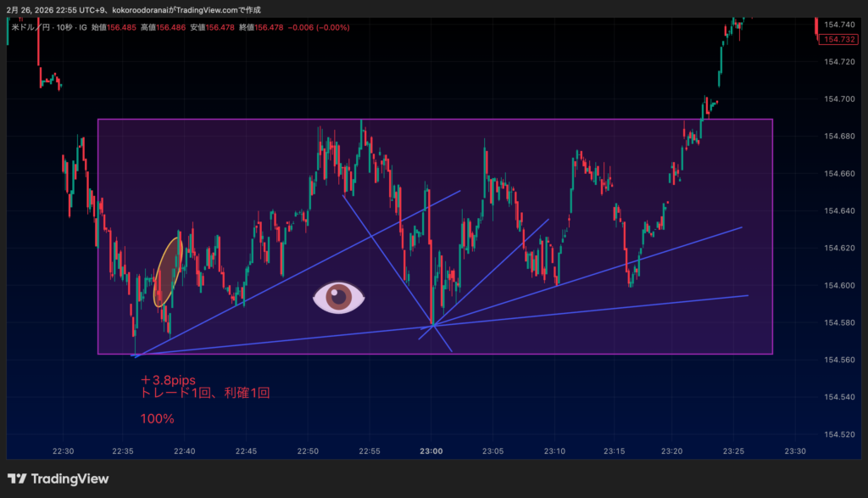Click the 154.700 label on price axis
Image resolution: width=868 pixels, height=498 pixels.
click(x=837, y=99)
